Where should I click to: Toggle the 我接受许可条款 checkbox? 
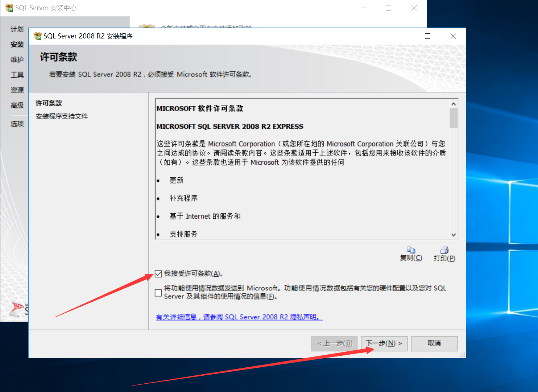coord(158,274)
